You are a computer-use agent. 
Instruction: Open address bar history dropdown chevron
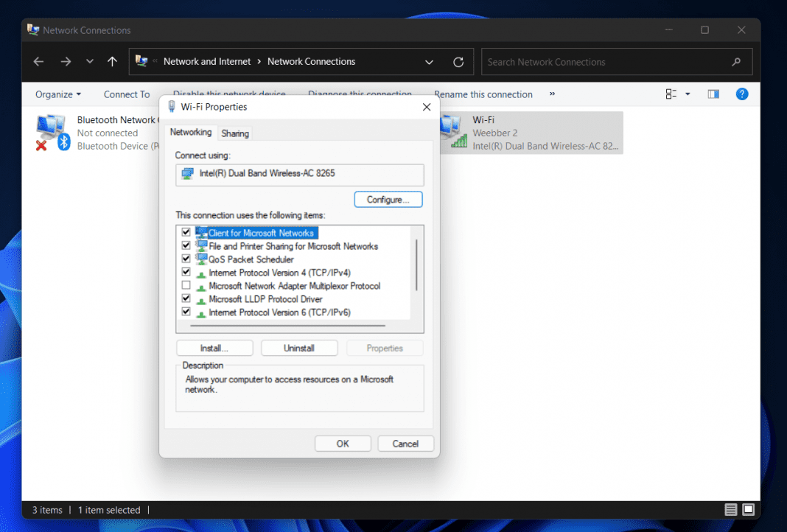click(430, 62)
